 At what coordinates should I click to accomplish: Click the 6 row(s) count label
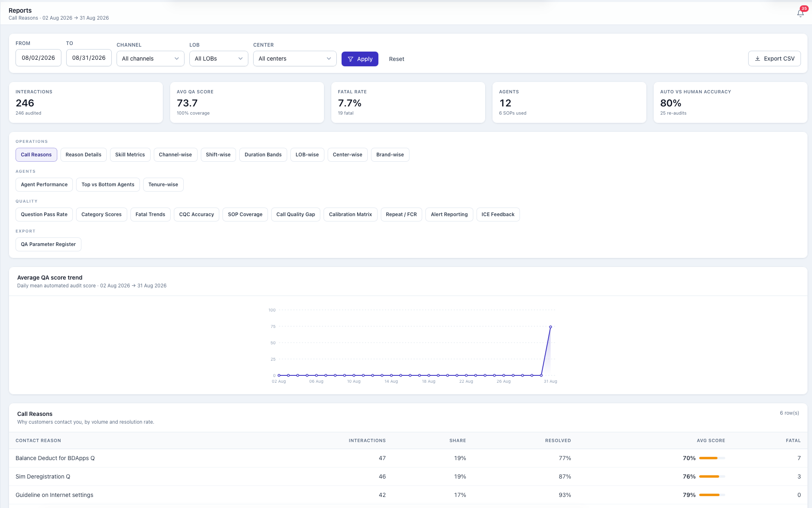click(789, 413)
